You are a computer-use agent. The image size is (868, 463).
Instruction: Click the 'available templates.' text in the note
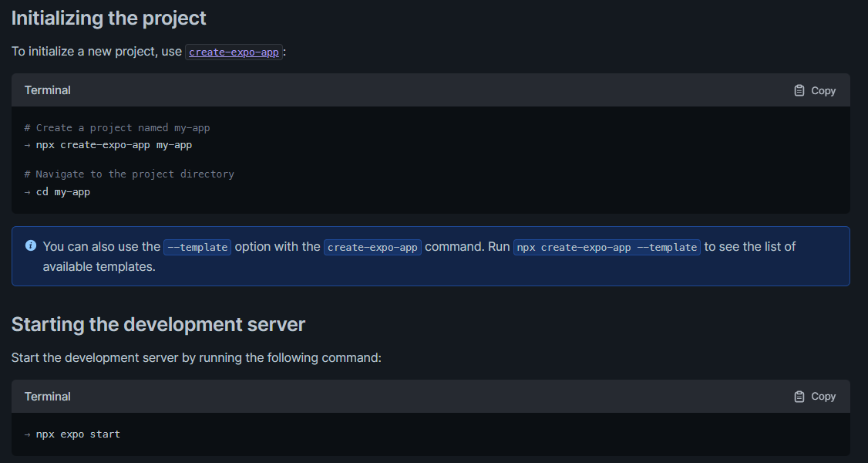(x=99, y=266)
